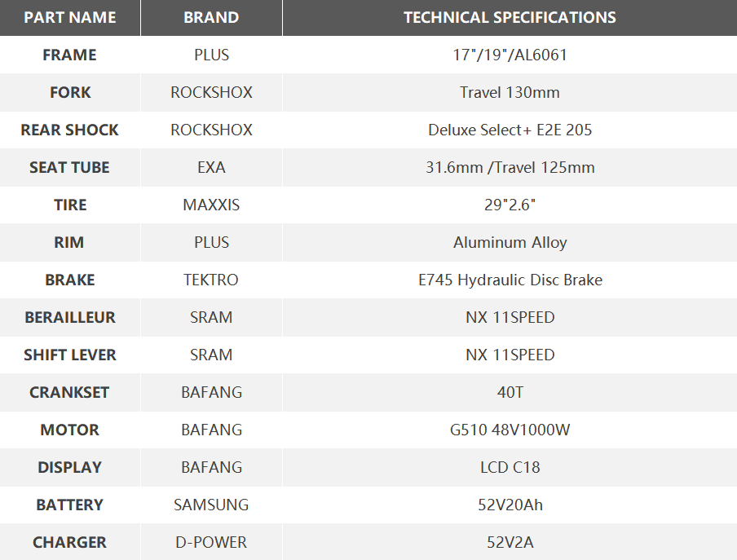Screen dimensions: 737x560
Task: Click the TECHNICAL SPECIFICATIONS column header
Action: click(510, 17)
